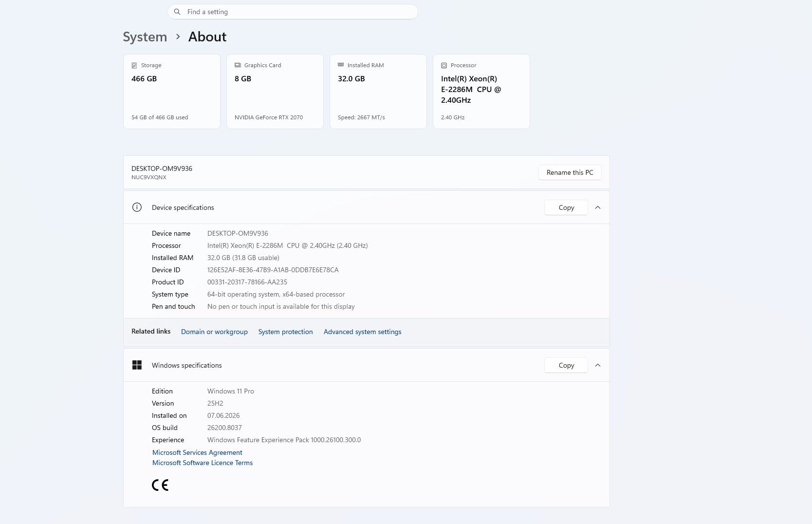Click the search magnifier icon
This screenshot has width=812, height=524.
point(177,12)
